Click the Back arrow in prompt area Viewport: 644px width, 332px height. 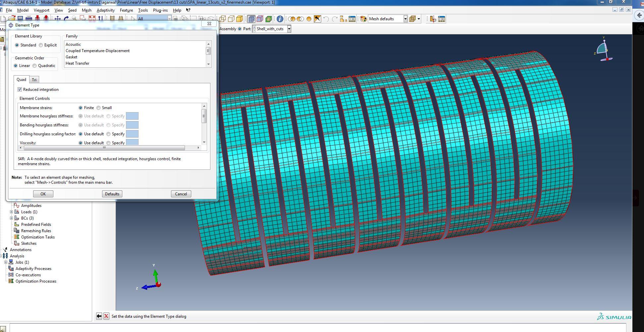(x=99, y=316)
